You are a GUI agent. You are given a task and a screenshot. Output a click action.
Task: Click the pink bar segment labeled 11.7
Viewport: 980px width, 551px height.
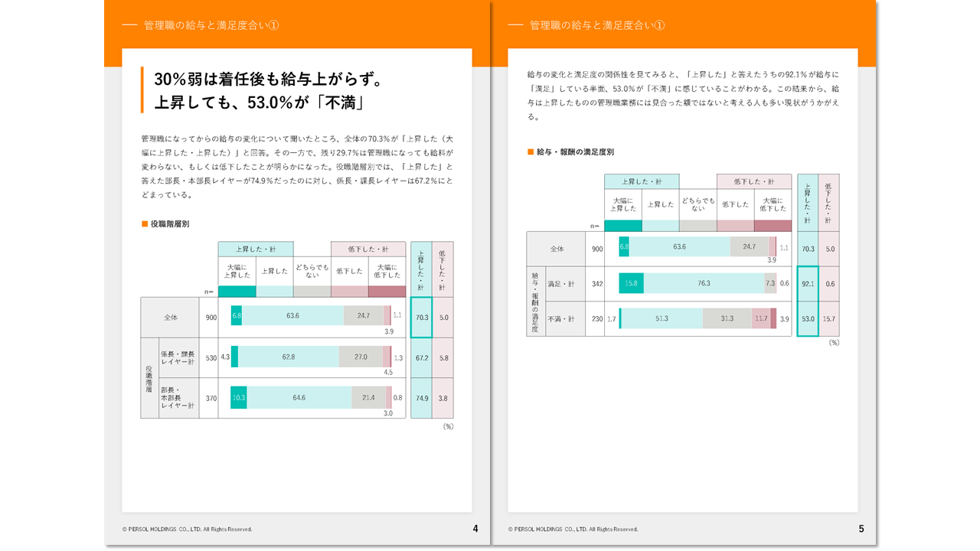761,319
